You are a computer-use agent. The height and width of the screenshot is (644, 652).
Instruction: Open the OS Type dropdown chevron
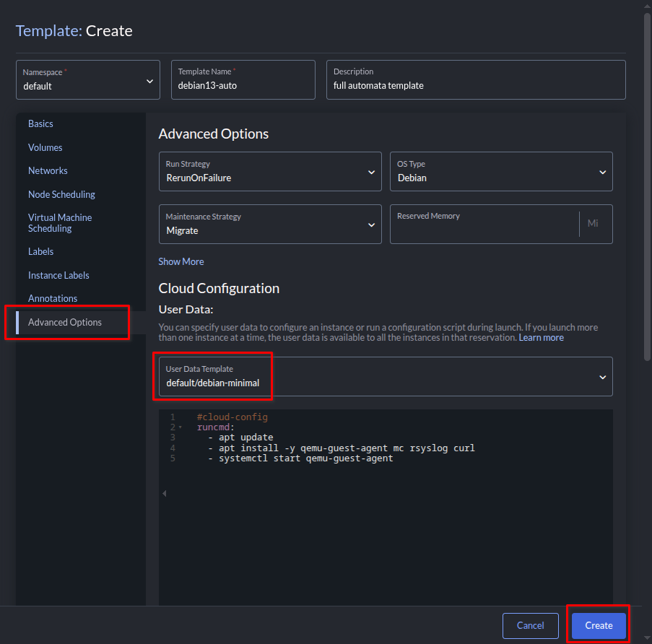pos(602,172)
